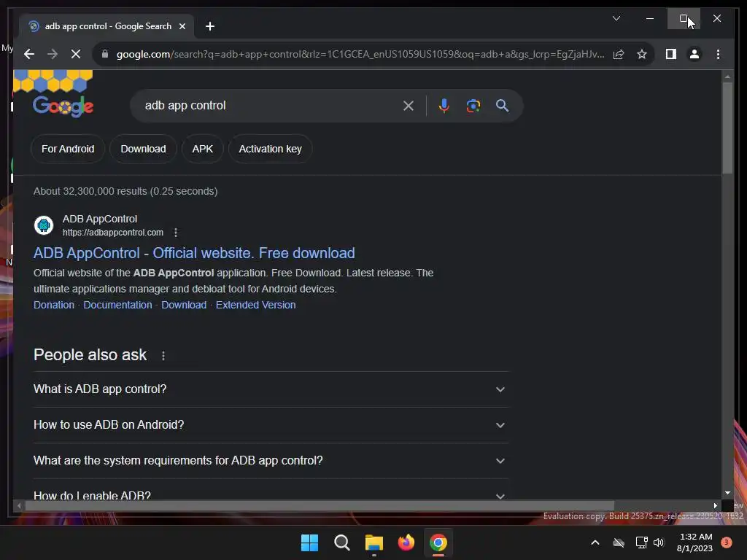Open ADB AppControl site favicon
747x560 pixels.
[44, 225]
